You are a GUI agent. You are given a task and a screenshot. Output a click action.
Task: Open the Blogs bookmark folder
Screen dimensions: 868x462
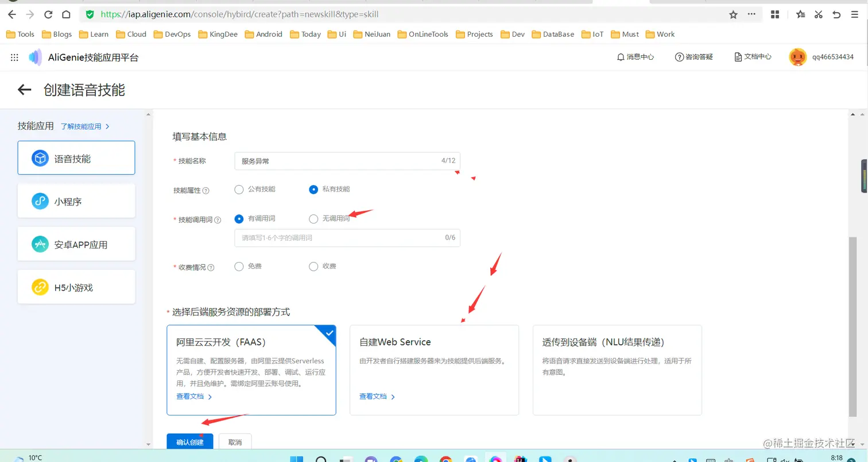tap(57, 34)
